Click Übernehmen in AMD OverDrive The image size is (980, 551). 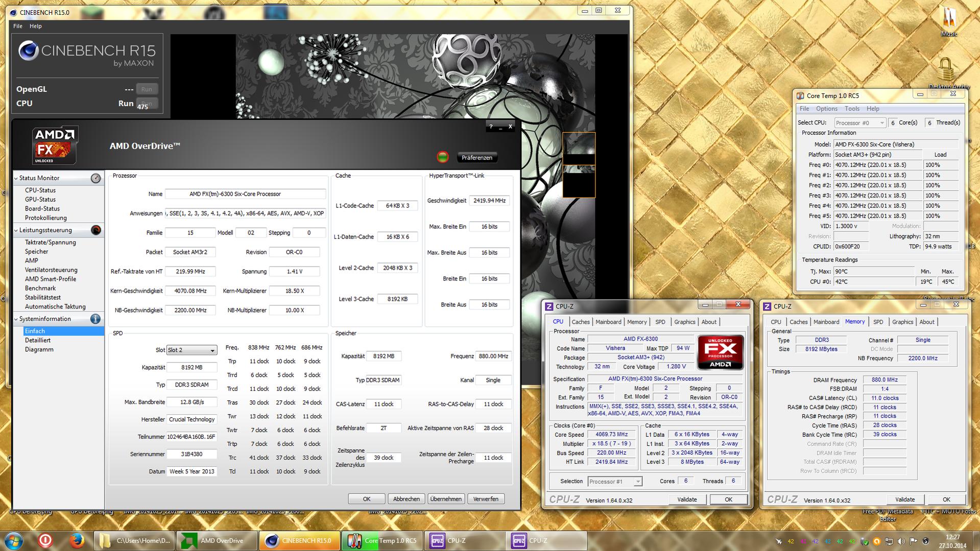pyautogui.click(x=446, y=499)
